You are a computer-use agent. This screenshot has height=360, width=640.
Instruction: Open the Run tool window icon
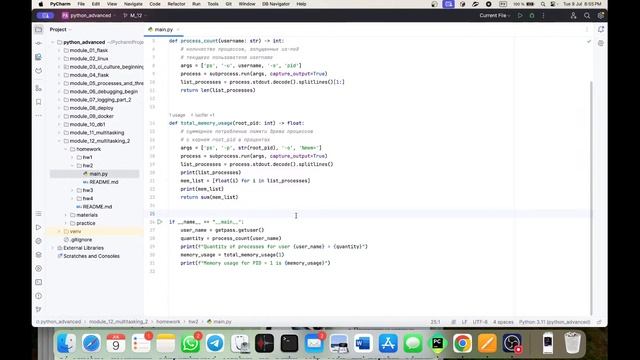coord(38,227)
